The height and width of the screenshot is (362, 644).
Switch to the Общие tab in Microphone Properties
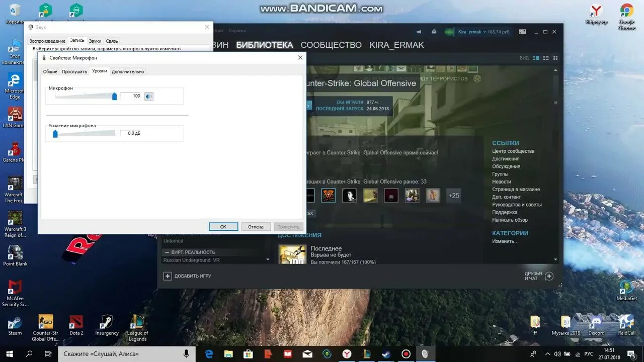[50, 72]
